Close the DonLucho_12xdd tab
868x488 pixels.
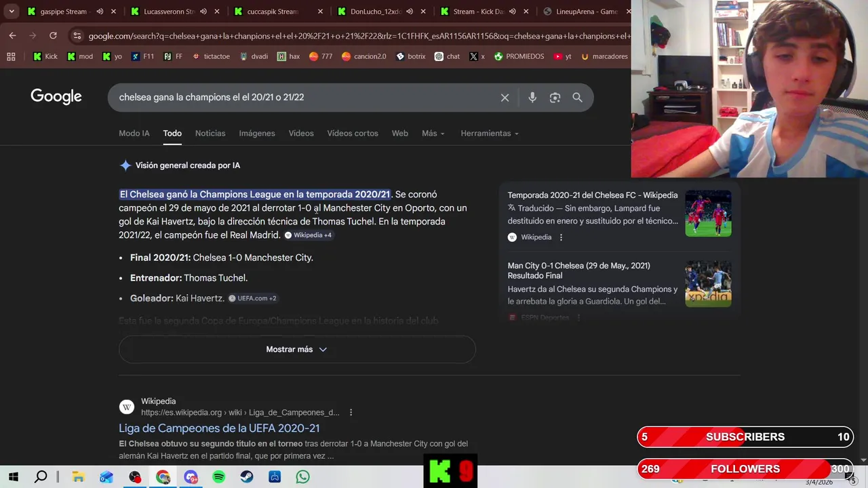[423, 12]
